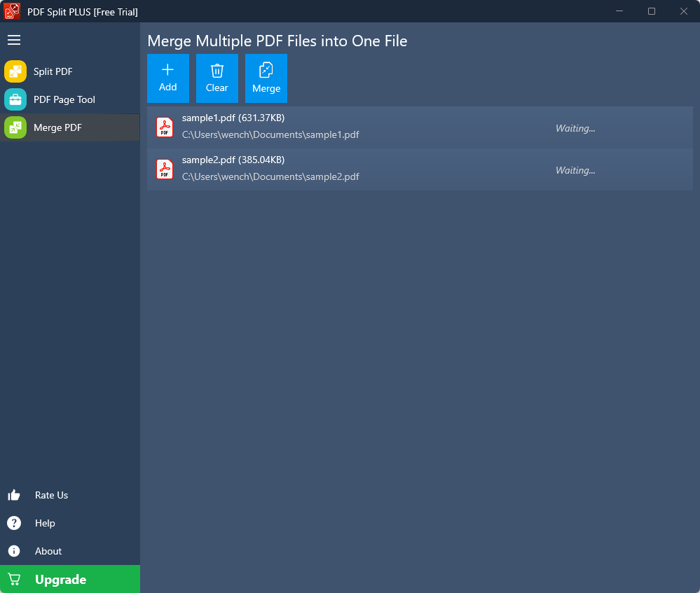Viewport: 700px width, 593px height.
Task: Select the Merge PDF menu item
Action: (x=57, y=127)
